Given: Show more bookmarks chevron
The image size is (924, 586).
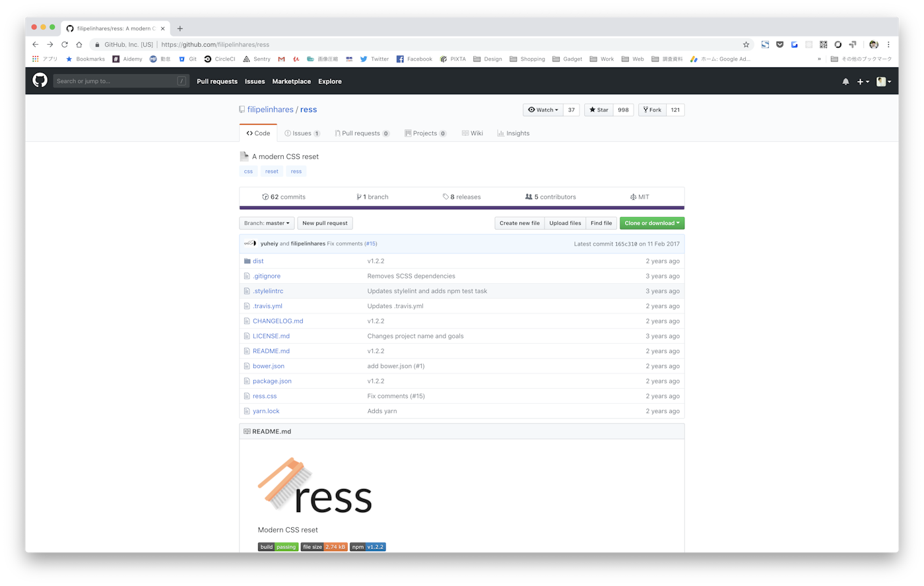Looking at the screenshot, I should (x=819, y=59).
